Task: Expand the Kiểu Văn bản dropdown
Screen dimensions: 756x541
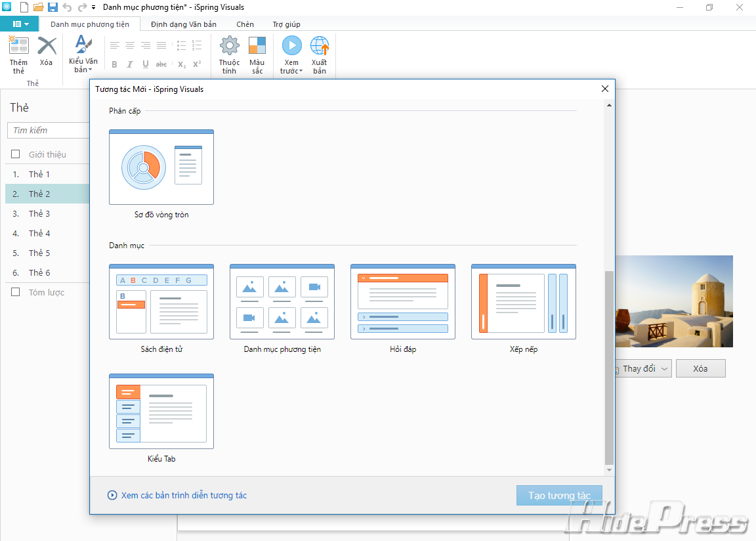Action: pos(83,70)
